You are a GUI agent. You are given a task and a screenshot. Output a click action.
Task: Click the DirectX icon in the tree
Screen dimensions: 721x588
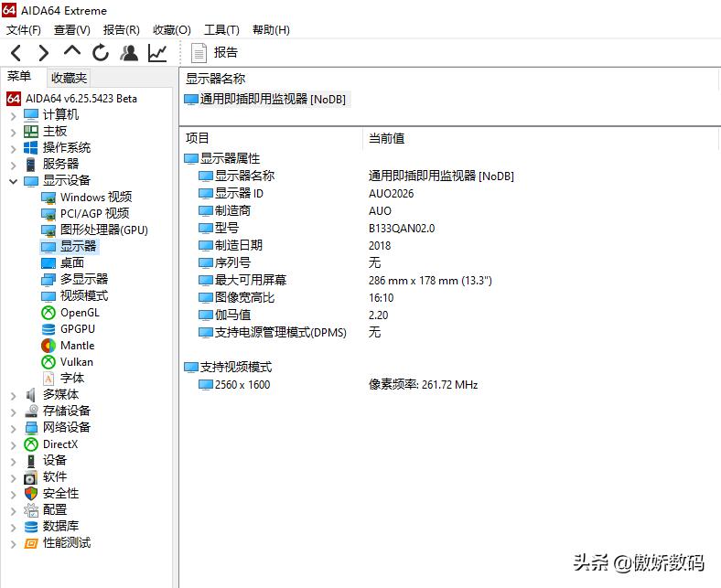[31, 444]
